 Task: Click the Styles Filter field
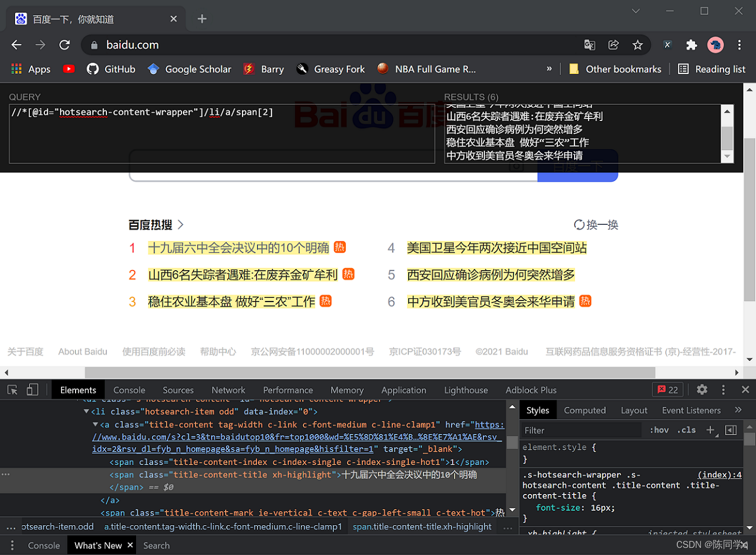(x=581, y=430)
